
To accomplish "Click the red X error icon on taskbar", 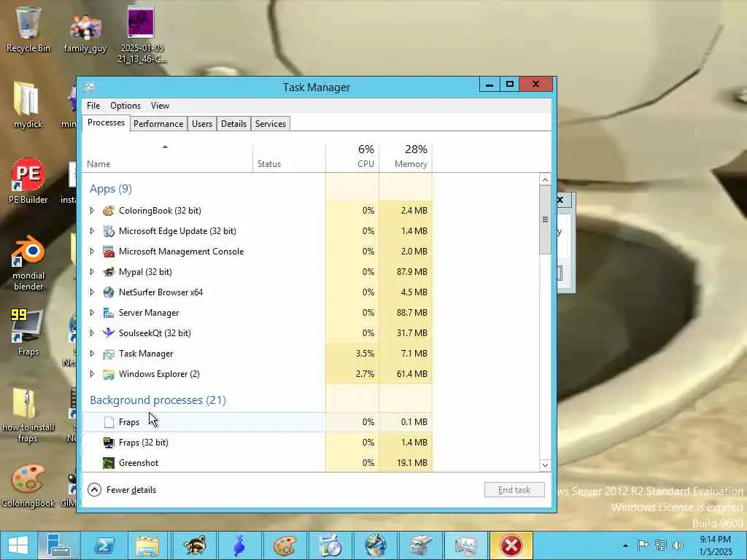I will tap(511, 545).
